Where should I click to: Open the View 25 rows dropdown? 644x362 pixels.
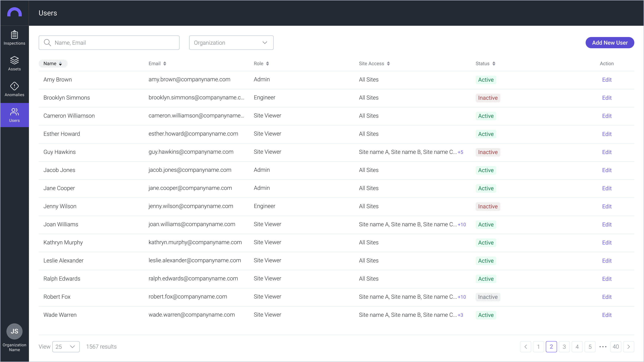tap(66, 347)
